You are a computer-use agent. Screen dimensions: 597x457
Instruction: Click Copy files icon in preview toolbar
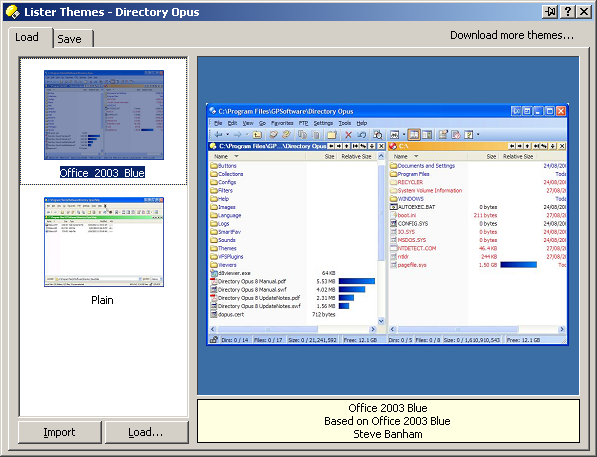click(x=303, y=134)
